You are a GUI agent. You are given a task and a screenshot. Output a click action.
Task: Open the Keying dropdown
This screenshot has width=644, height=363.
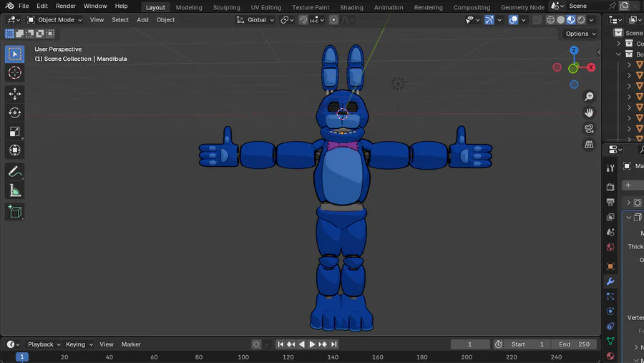(79, 344)
